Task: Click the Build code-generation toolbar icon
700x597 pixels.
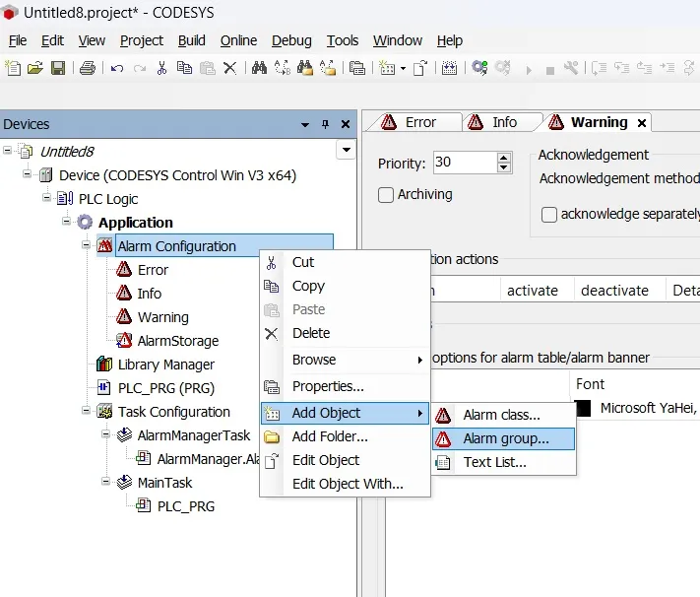Action: [x=449, y=68]
